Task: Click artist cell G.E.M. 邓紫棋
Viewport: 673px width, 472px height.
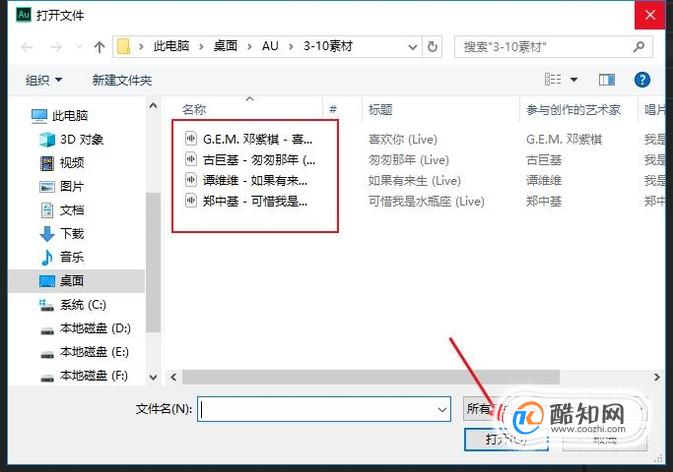Action: (564, 139)
